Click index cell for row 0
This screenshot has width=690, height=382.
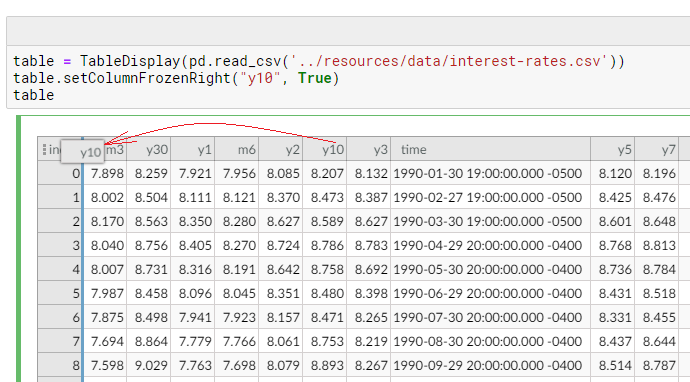coord(60,173)
